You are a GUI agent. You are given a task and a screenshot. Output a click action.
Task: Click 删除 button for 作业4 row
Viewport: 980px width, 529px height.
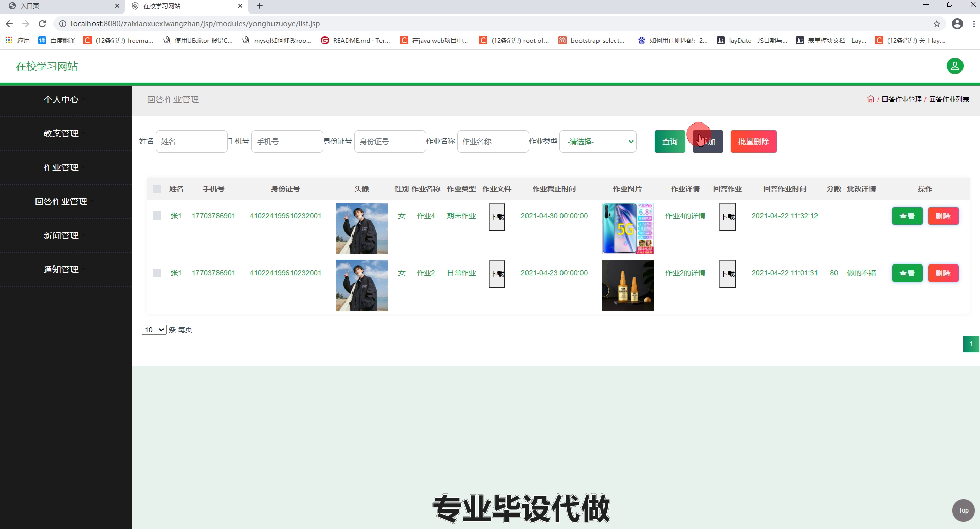pos(943,216)
